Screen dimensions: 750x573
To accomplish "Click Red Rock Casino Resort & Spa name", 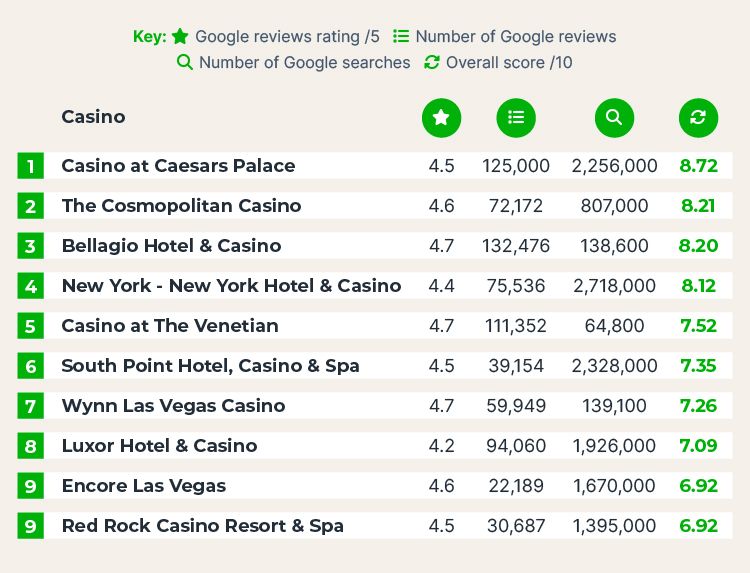I will 203,526.
